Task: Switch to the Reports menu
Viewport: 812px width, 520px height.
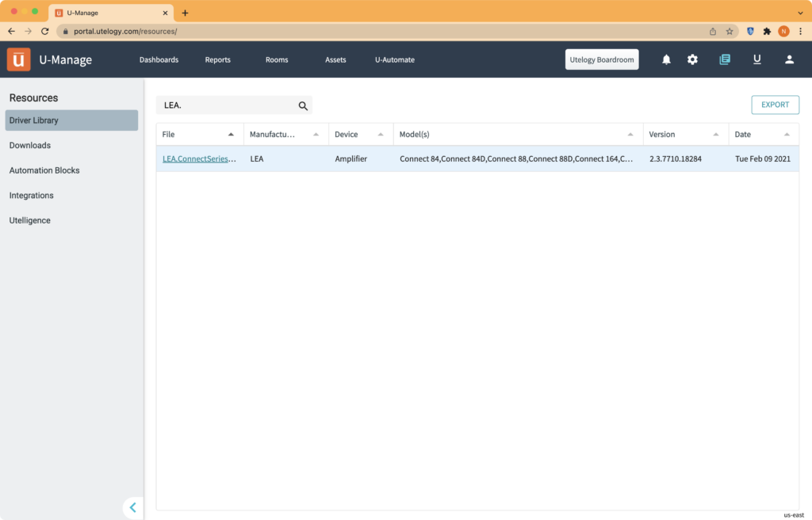Action: [217, 59]
